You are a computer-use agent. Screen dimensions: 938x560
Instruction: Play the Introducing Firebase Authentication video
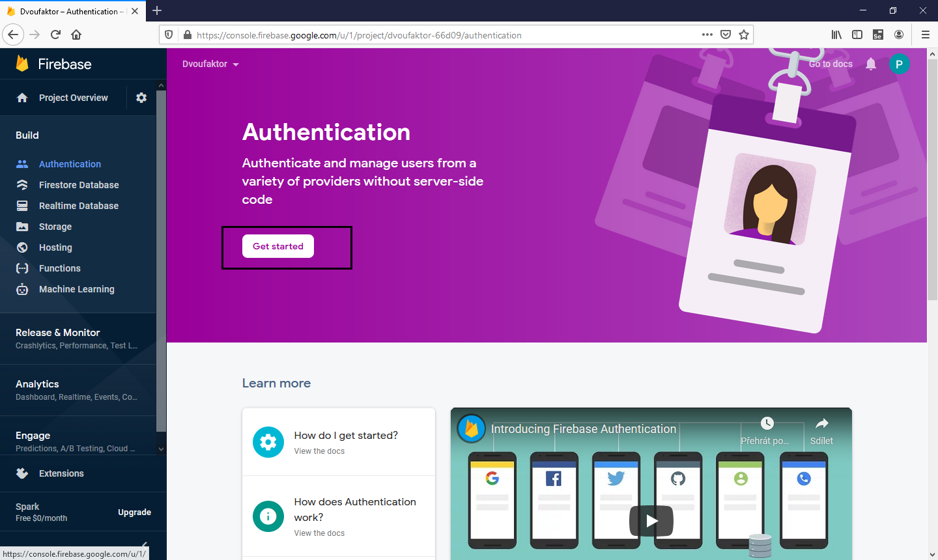[651, 520]
